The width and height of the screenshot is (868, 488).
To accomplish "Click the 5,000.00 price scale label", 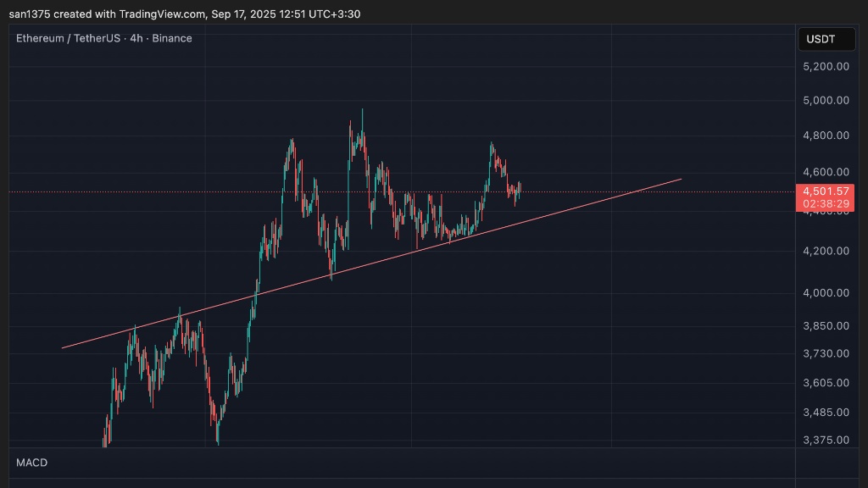I will coord(826,100).
